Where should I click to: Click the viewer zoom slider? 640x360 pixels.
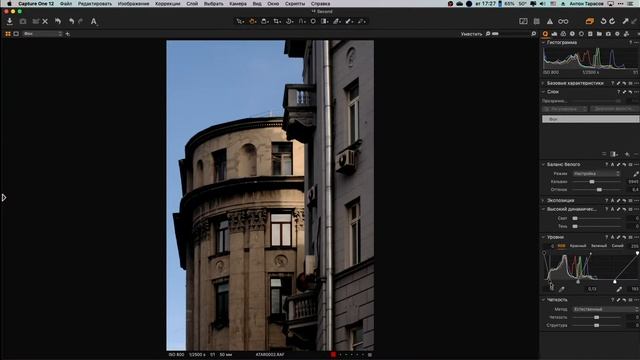(x=495, y=34)
